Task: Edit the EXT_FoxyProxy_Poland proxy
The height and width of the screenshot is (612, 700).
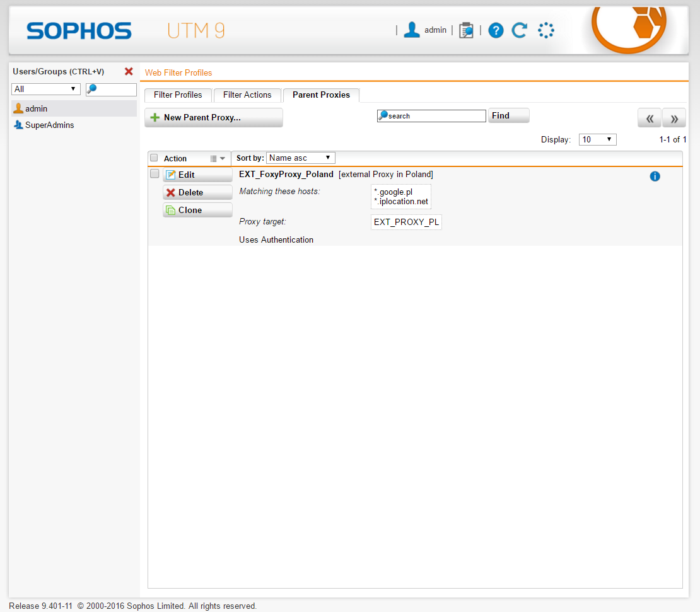Action: pyautogui.click(x=197, y=175)
